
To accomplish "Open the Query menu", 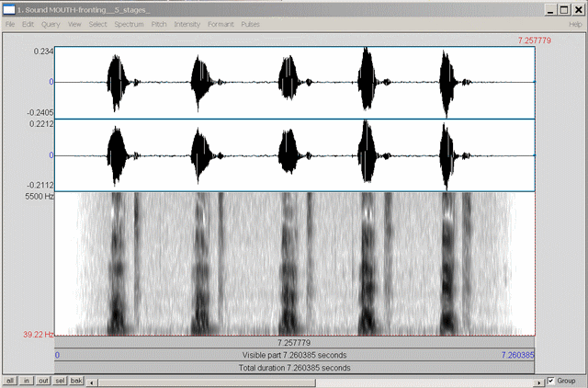I will coord(51,23).
